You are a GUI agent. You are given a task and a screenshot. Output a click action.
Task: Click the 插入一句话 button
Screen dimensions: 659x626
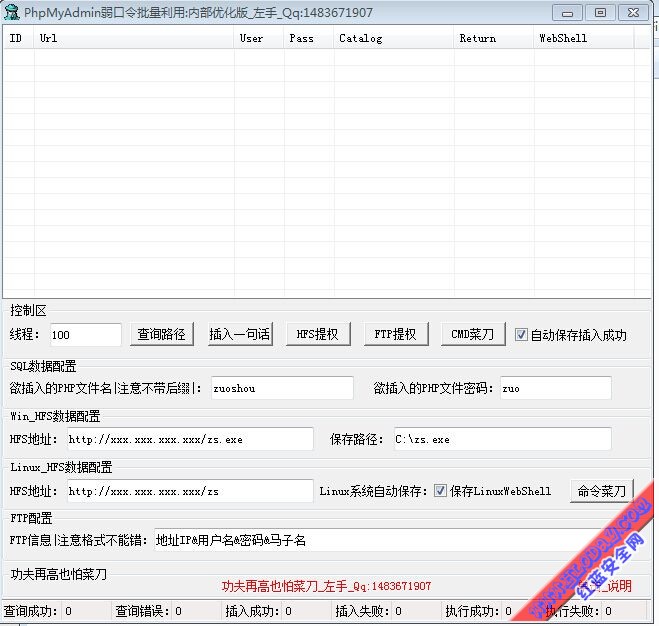coord(240,334)
